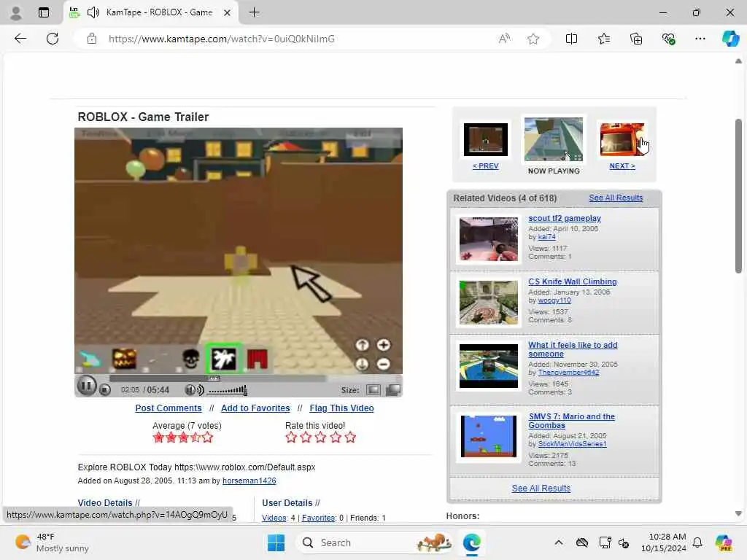747x560 pixels.
Task: Close the KamTape ROBLOX tab
Action: click(228, 12)
